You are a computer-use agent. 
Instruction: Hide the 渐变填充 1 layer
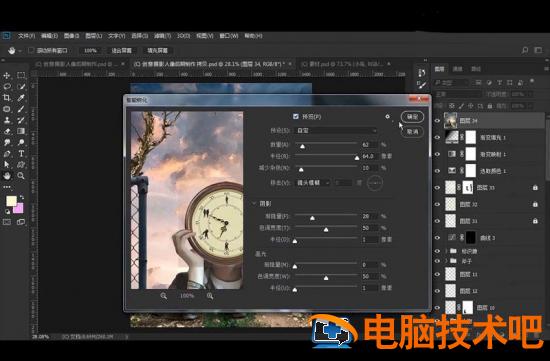437,138
